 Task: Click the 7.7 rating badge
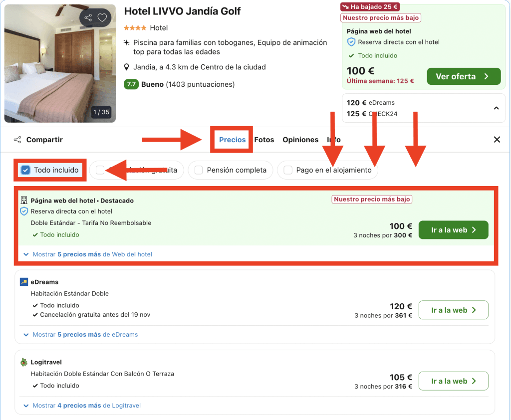[131, 84]
